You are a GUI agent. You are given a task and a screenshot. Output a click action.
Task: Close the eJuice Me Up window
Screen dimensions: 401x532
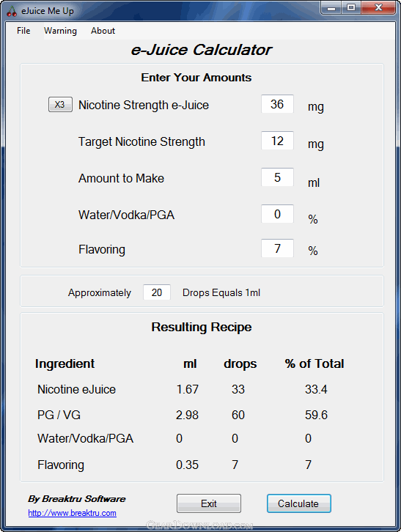tap(378, 8)
